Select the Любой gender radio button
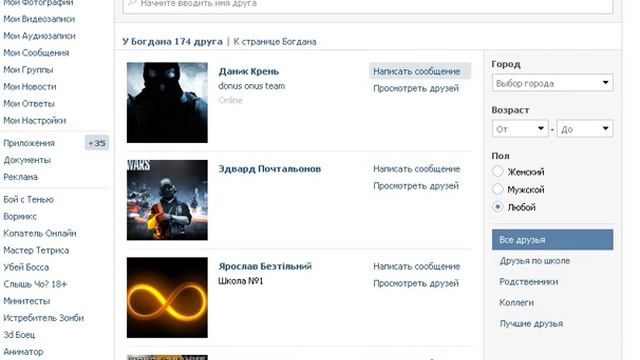640x360 pixels. [x=498, y=207]
